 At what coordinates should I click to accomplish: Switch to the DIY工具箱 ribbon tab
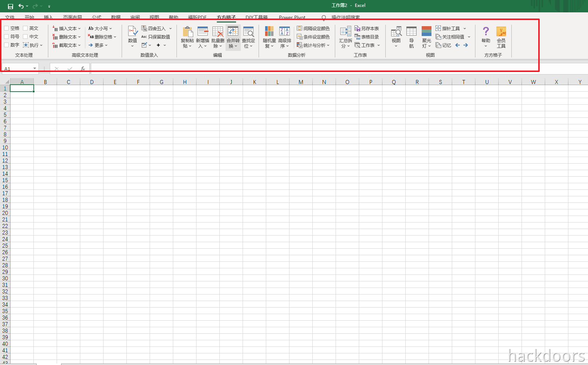(x=257, y=17)
